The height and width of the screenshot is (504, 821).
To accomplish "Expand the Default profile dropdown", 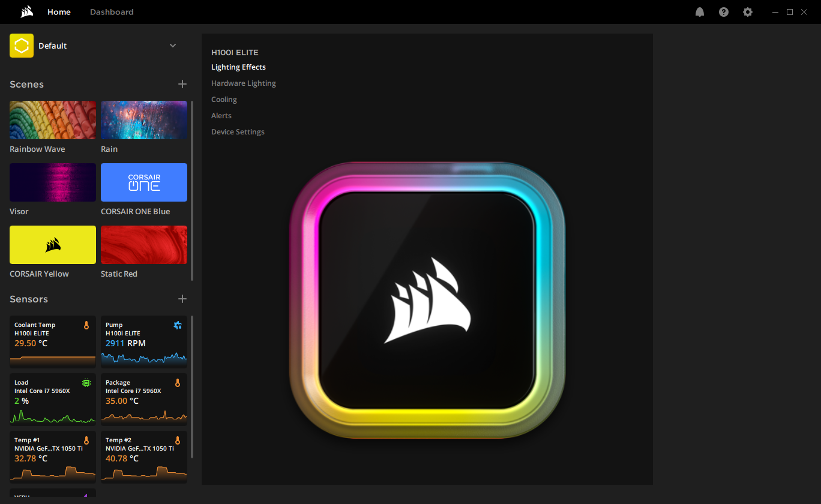I will (x=173, y=46).
